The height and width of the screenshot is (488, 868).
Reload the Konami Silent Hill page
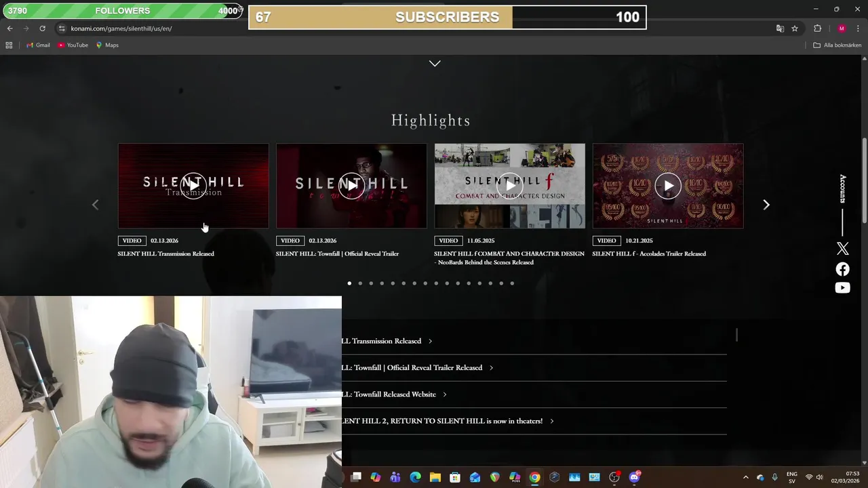point(42,28)
